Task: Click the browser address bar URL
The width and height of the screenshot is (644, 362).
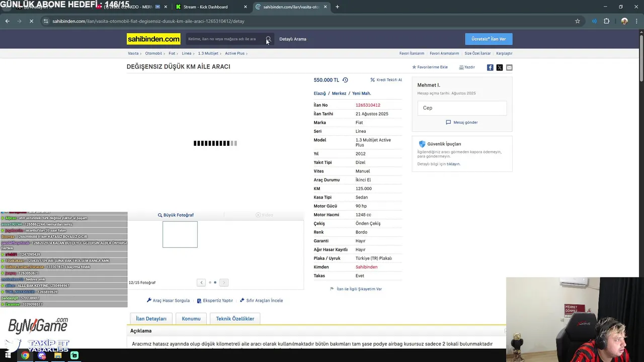Action: [x=148, y=21]
